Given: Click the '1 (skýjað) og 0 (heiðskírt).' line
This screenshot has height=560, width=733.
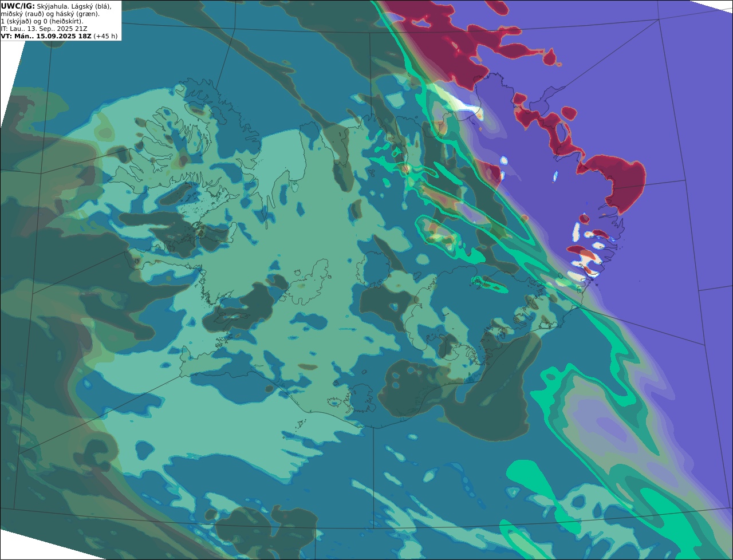Looking at the screenshot, I should pyautogui.click(x=42, y=21).
